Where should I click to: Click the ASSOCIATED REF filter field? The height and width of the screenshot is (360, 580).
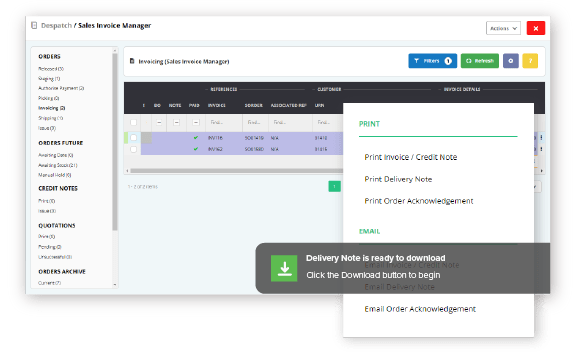coord(290,122)
